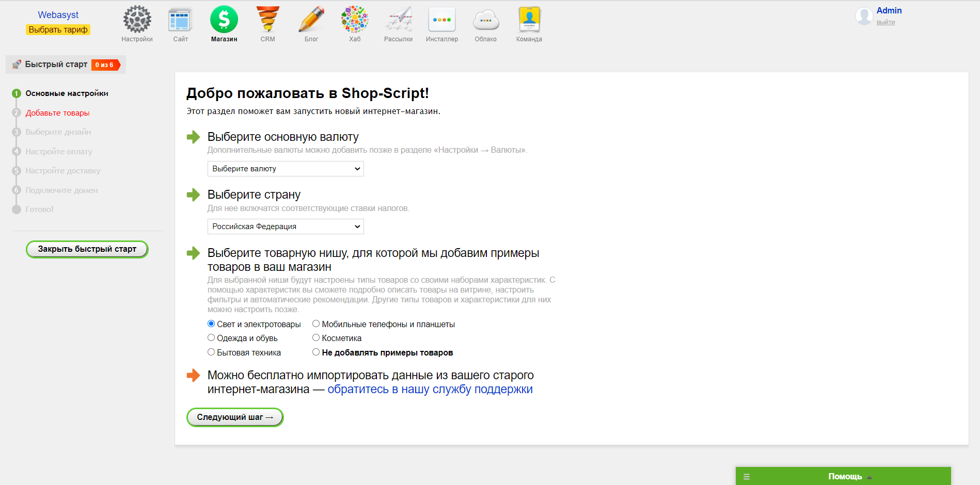Open the Облако cloud app icon
The height and width of the screenshot is (485, 980).
coord(486,21)
